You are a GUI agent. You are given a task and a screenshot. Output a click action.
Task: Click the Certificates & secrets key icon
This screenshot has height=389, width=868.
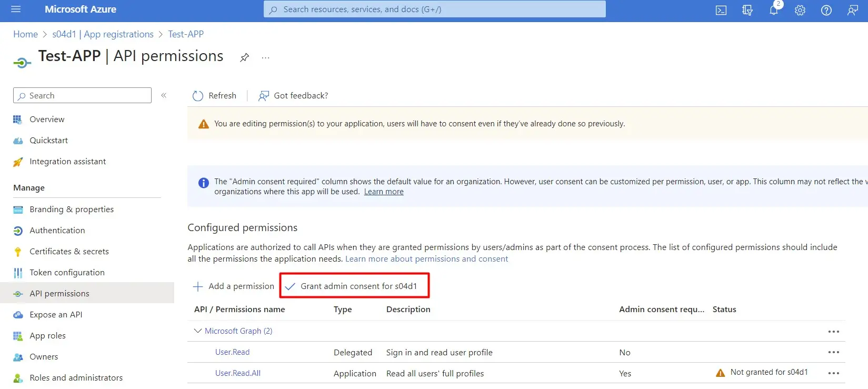pos(18,252)
